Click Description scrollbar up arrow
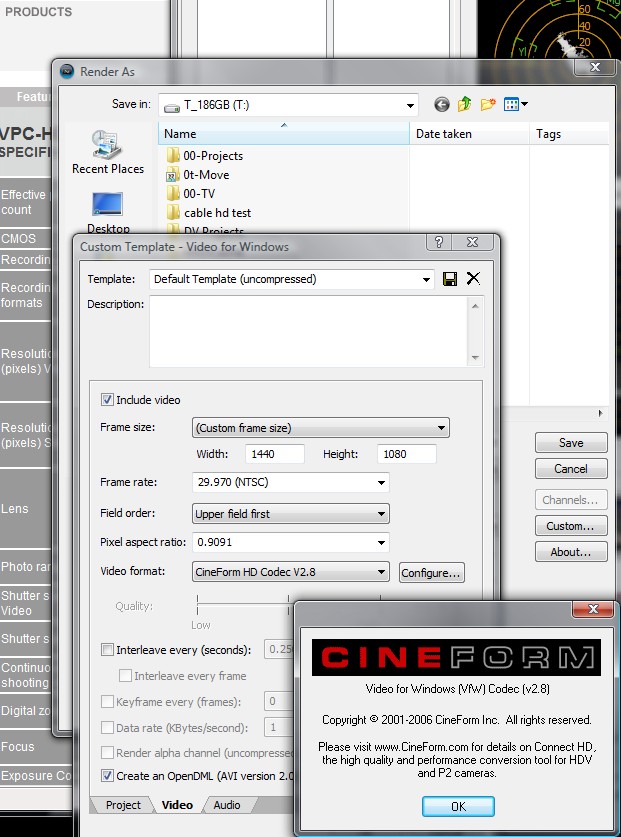 point(475,305)
